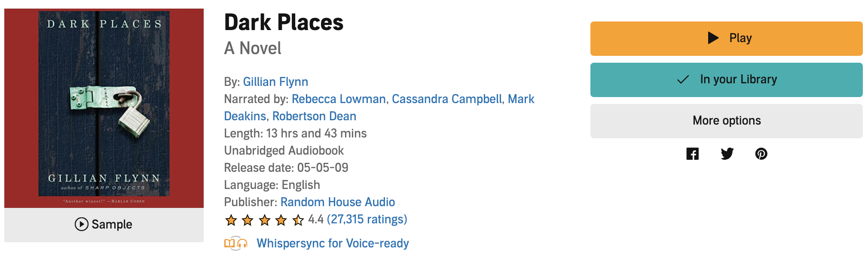Image resolution: width=868 pixels, height=256 pixels.
Task: Click the In your Library button
Action: pos(726,79)
